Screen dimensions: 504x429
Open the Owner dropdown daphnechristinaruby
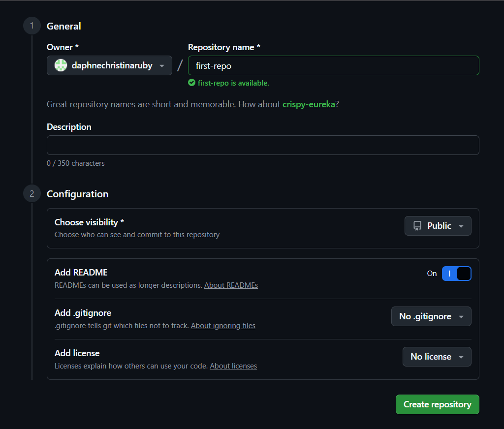click(x=109, y=65)
